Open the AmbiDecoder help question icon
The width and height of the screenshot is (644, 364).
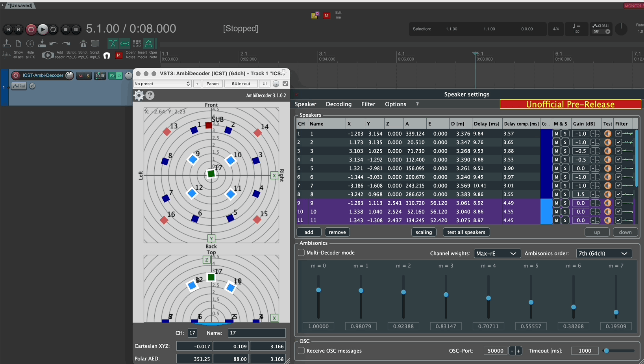(150, 95)
